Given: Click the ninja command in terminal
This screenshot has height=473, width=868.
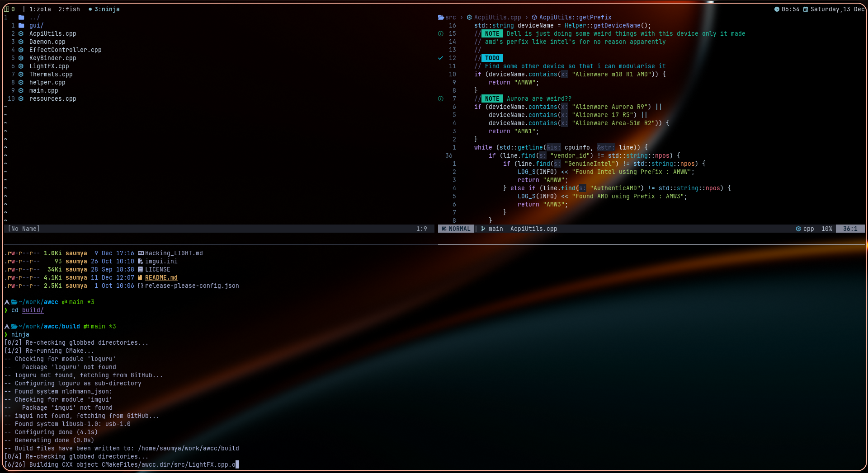Looking at the screenshot, I should click(20, 334).
